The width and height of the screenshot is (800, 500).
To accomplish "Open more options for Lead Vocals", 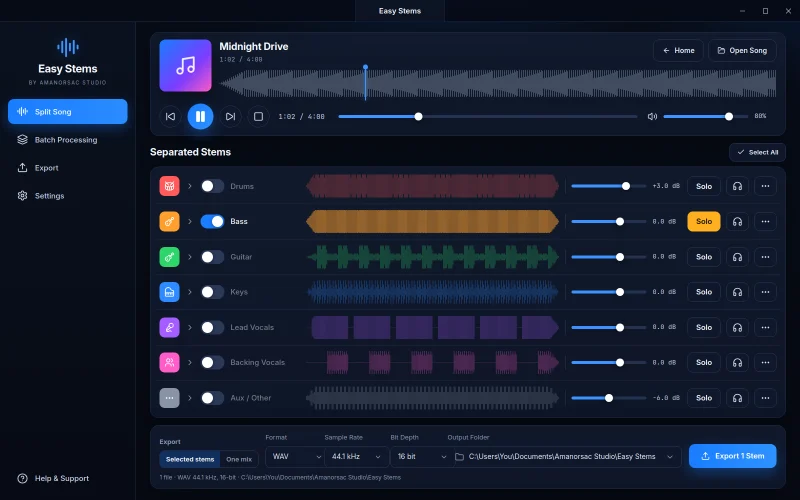I will pyautogui.click(x=765, y=327).
